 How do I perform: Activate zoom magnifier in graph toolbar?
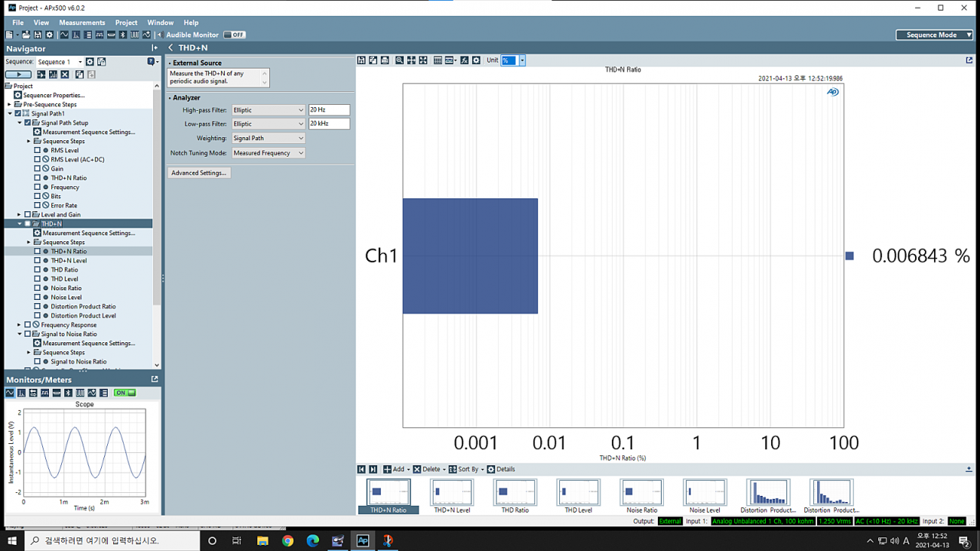399,60
